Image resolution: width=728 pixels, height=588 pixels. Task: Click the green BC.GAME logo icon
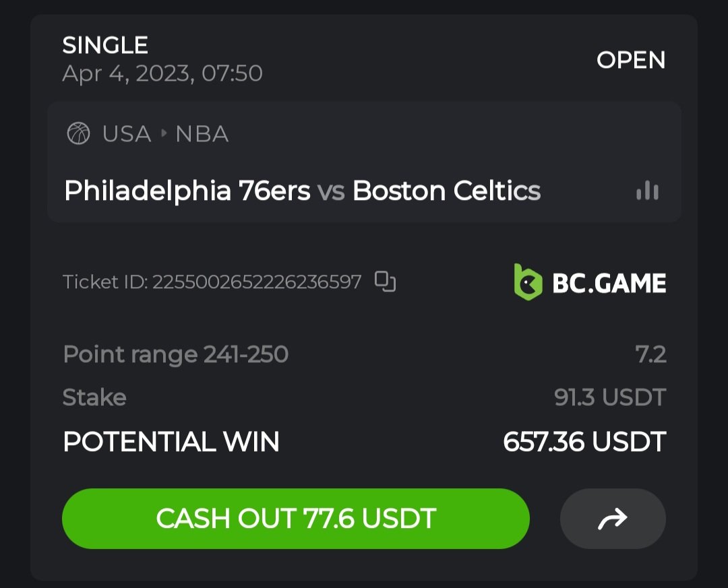coord(528,282)
